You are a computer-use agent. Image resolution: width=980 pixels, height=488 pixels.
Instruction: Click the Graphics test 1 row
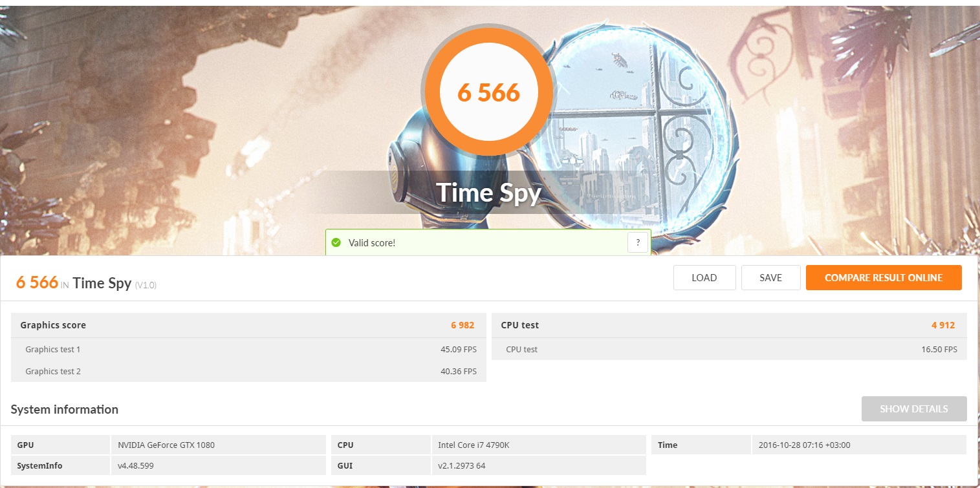[x=248, y=349]
